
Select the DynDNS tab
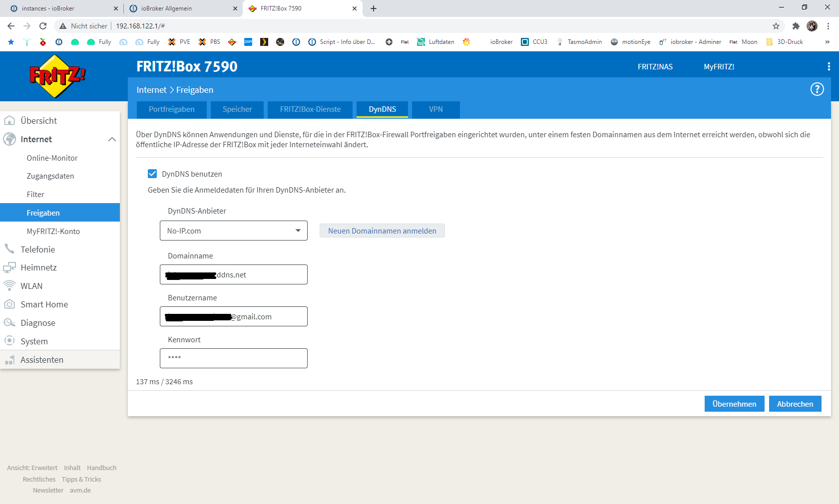coord(383,109)
